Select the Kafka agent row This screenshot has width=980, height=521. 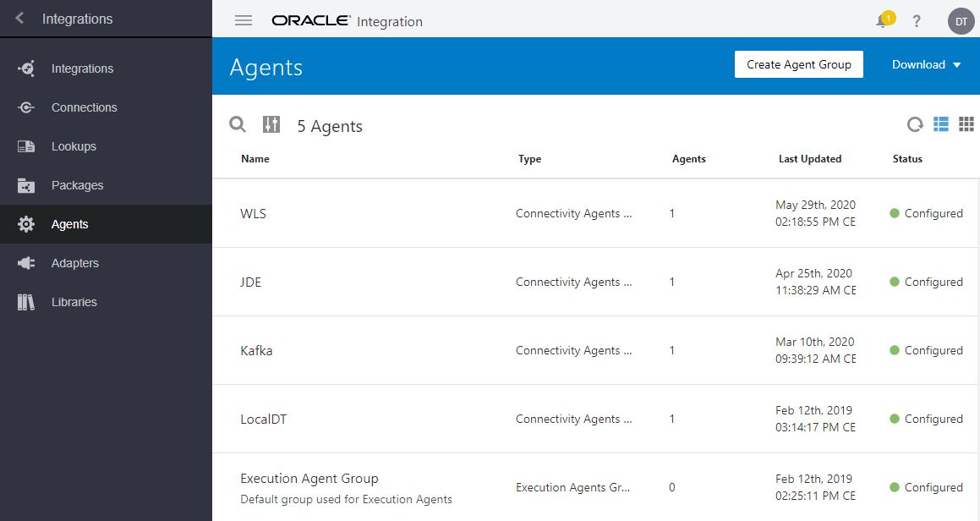pyautogui.click(x=256, y=350)
